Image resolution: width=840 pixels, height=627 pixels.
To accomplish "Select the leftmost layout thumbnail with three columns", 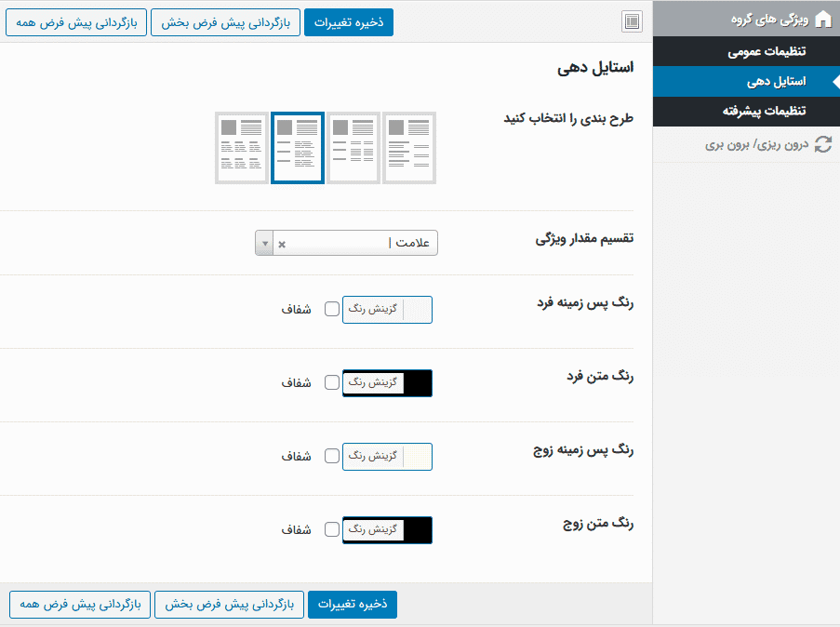I will (242, 148).
